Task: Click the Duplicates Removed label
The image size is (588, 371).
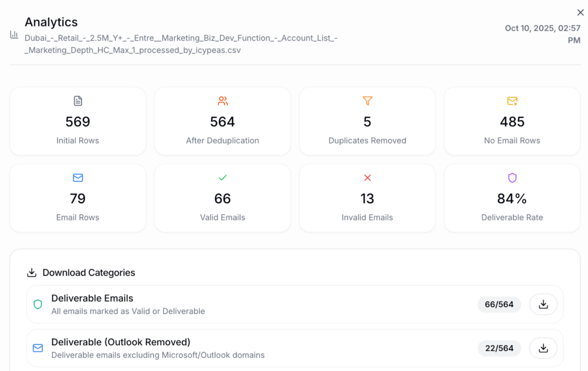Action: point(367,141)
